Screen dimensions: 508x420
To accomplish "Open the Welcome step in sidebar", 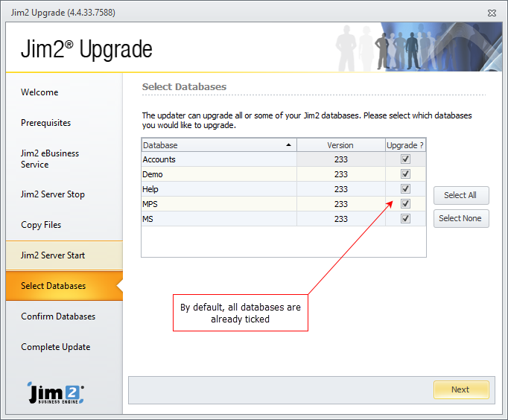I will point(39,92).
